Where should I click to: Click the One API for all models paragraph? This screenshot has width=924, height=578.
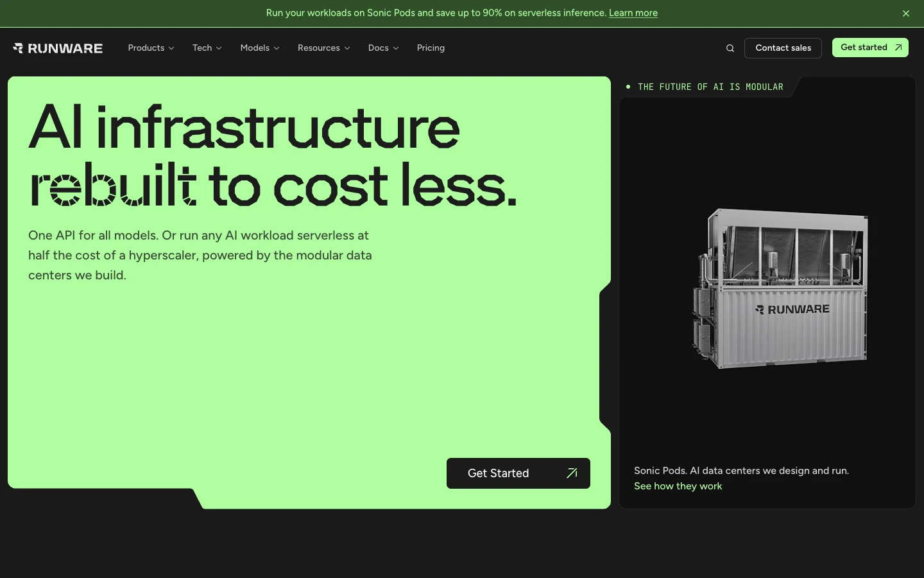(200, 255)
